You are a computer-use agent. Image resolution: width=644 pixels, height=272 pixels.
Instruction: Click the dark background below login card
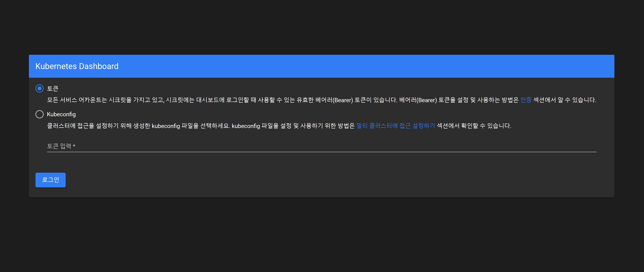(x=322, y=235)
